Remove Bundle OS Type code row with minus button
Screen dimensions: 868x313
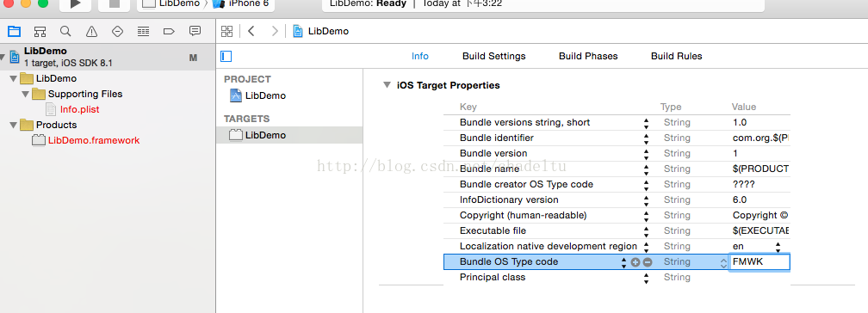[648, 262]
